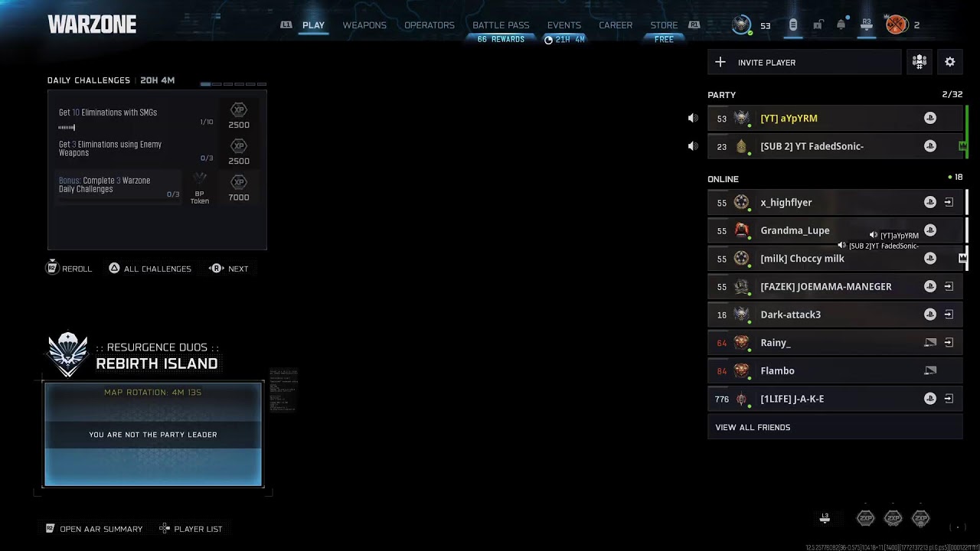This screenshot has height=551, width=980.
Task: Go to the BATTLE PASS tab
Action: pyautogui.click(x=501, y=25)
